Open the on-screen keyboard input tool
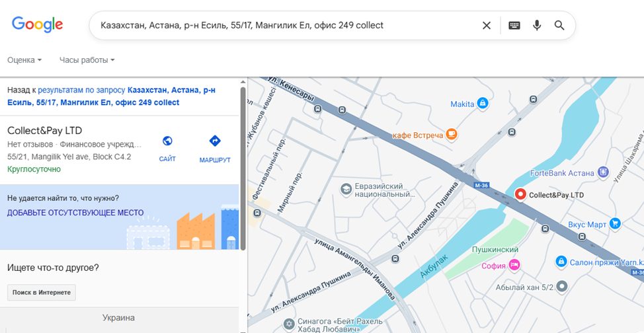Screen dimensions: 644x333 pyautogui.click(x=514, y=26)
